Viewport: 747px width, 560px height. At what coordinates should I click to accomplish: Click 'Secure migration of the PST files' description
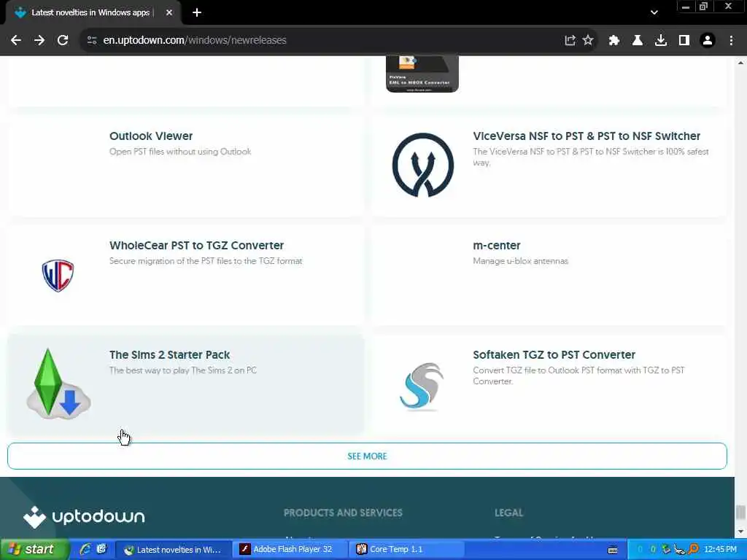pyautogui.click(x=206, y=262)
